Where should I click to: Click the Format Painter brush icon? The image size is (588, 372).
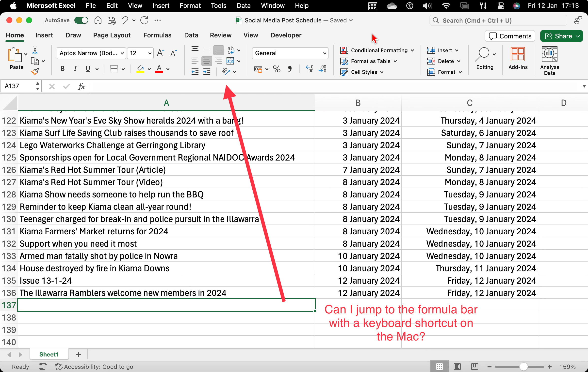point(35,72)
